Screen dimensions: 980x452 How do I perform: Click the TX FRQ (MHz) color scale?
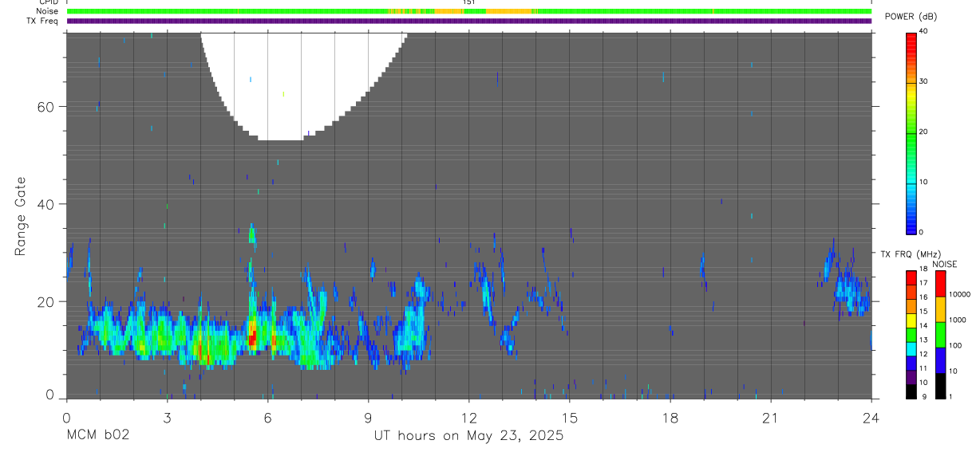(911, 334)
